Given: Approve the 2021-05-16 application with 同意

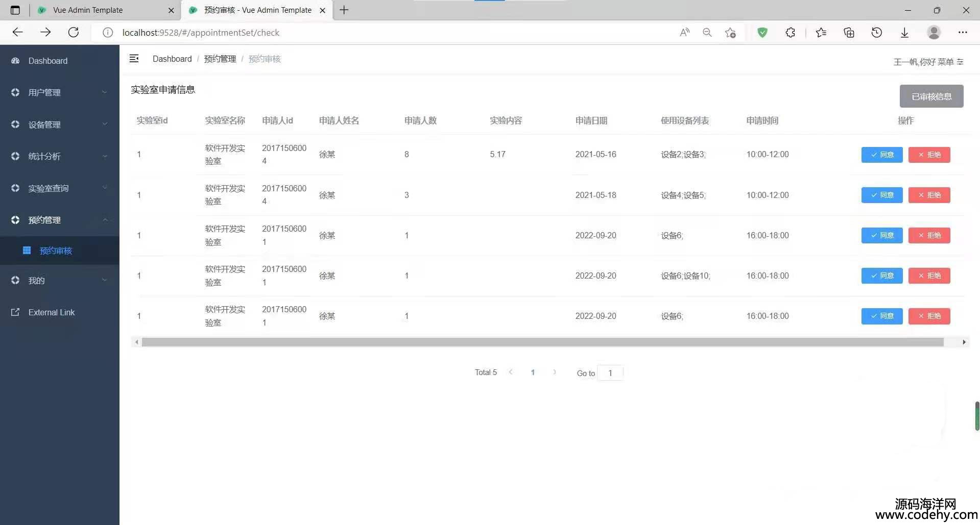Looking at the screenshot, I should [881, 155].
